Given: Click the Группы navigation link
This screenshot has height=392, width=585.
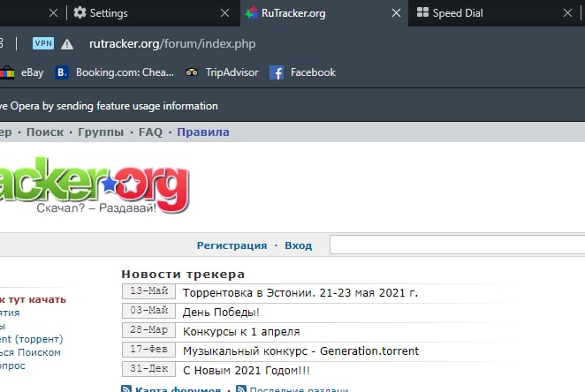Looking at the screenshot, I should (x=101, y=132).
